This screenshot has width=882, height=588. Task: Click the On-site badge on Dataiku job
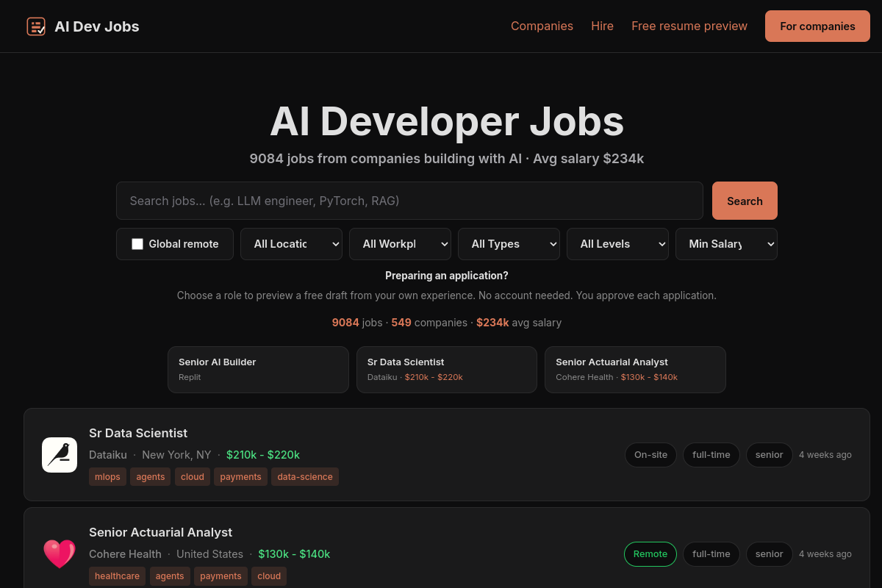[x=650, y=455]
